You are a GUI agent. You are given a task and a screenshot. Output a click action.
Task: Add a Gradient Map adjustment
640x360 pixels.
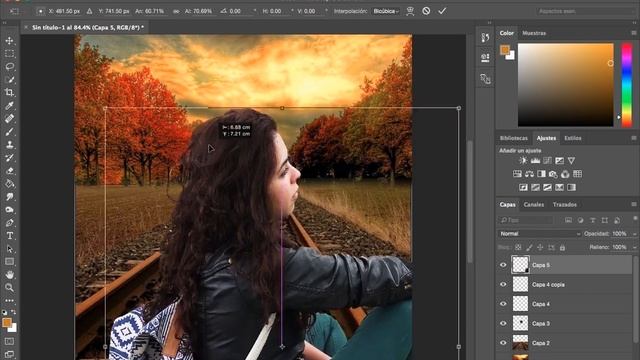click(571, 187)
